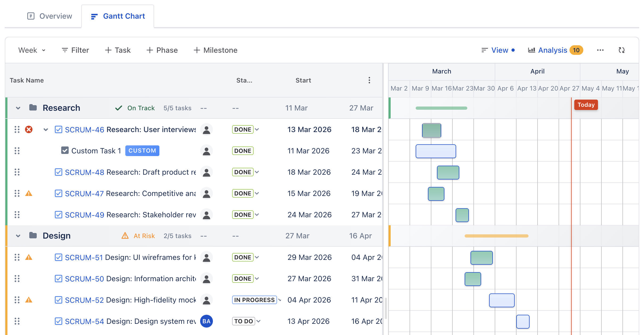Image resolution: width=644 pixels, height=335 pixels.
Task: Toggle the Custom Task 1 checkbox
Action: [x=65, y=150]
